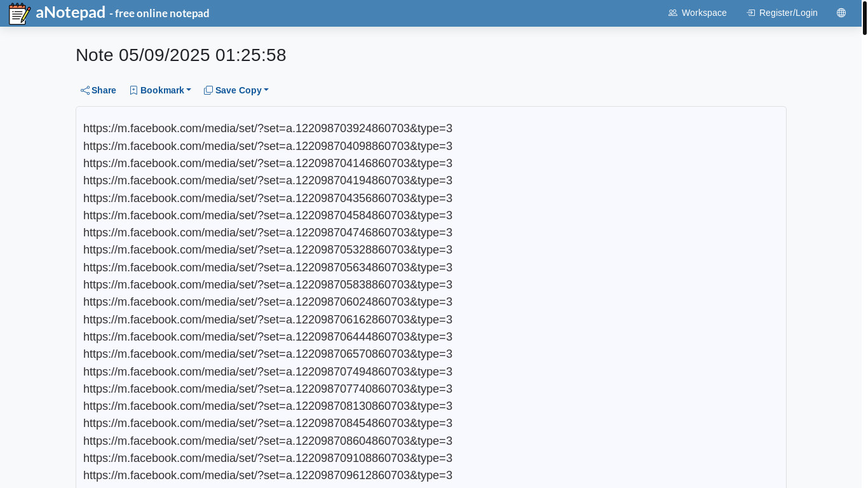This screenshot has width=868, height=488.
Task: Click the URL containing 122098708604860703
Action: coord(268,441)
